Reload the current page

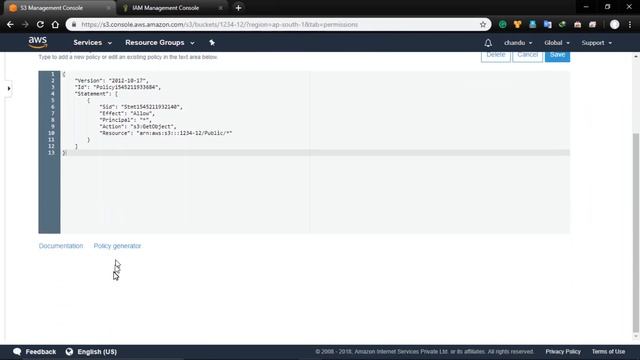tap(40, 24)
